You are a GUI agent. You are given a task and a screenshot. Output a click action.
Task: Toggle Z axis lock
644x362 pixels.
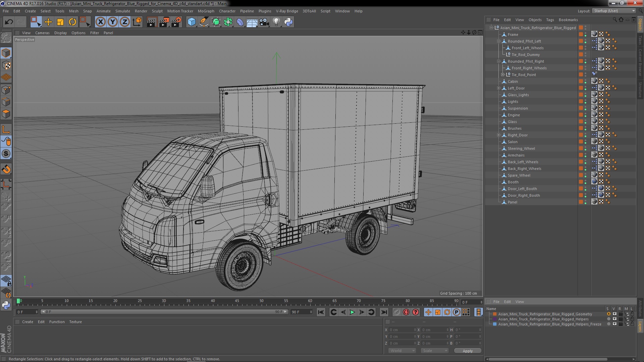pos(125,22)
